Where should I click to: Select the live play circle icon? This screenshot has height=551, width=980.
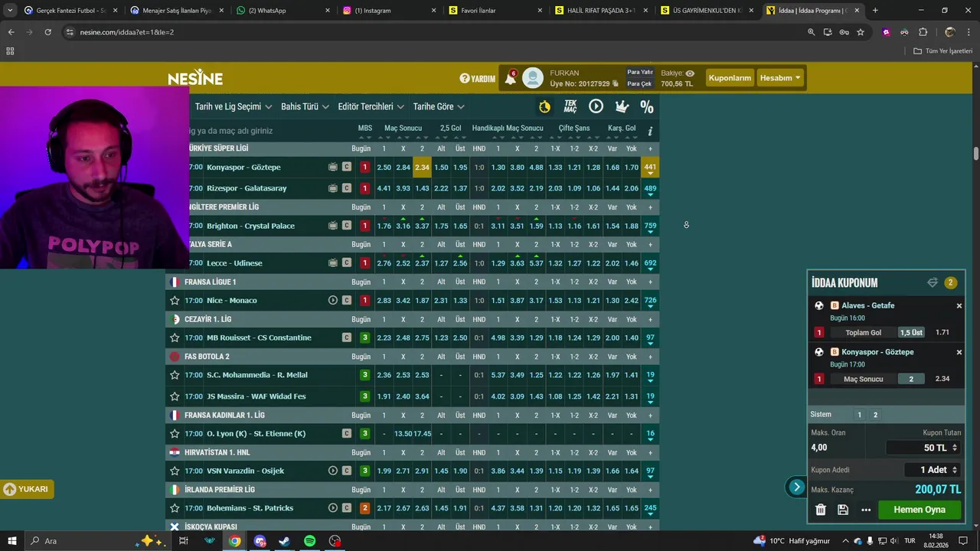pyautogui.click(x=596, y=106)
